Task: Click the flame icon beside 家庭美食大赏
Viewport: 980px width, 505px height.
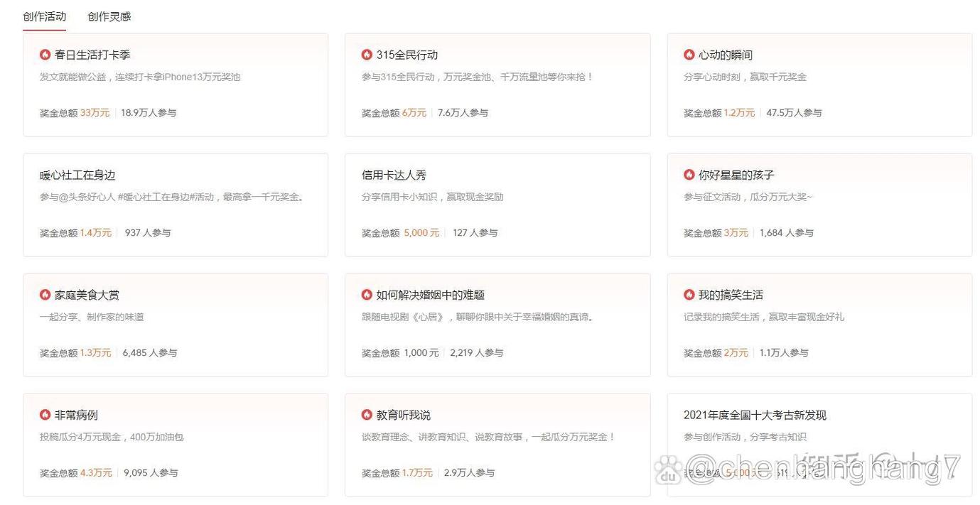Action: tap(45, 295)
